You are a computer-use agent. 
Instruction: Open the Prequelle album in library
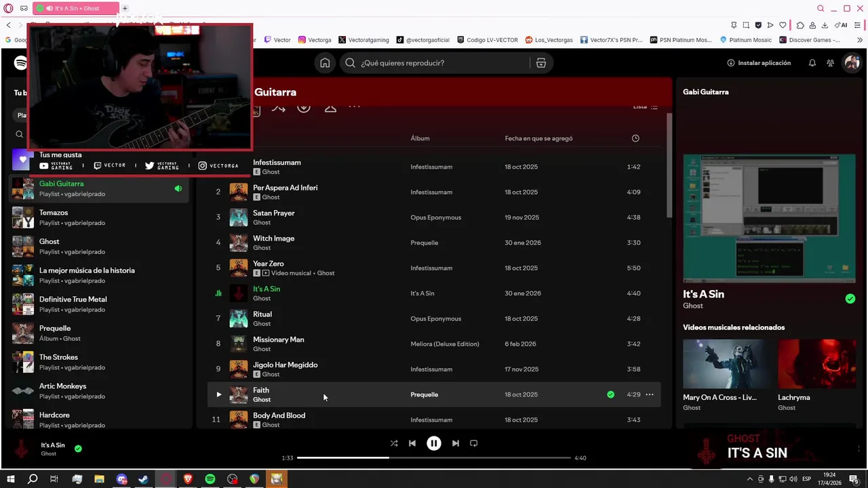[x=100, y=333]
